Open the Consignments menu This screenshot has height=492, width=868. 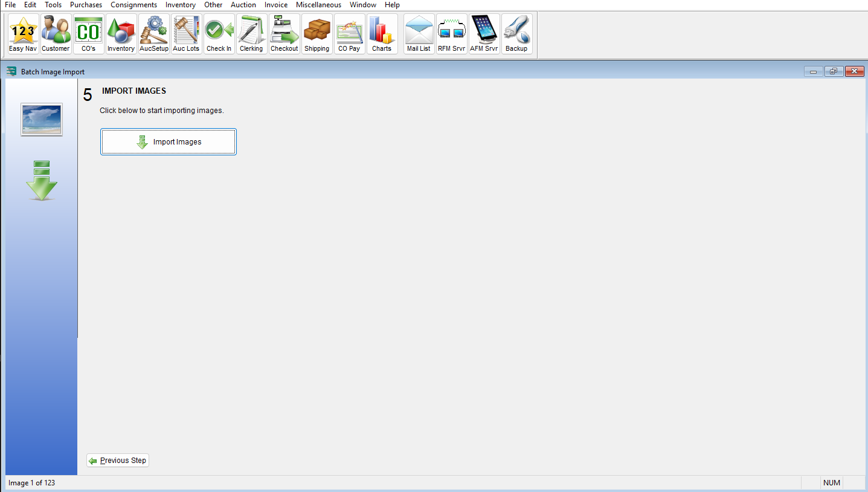pyautogui.click(x=133, y=5)
